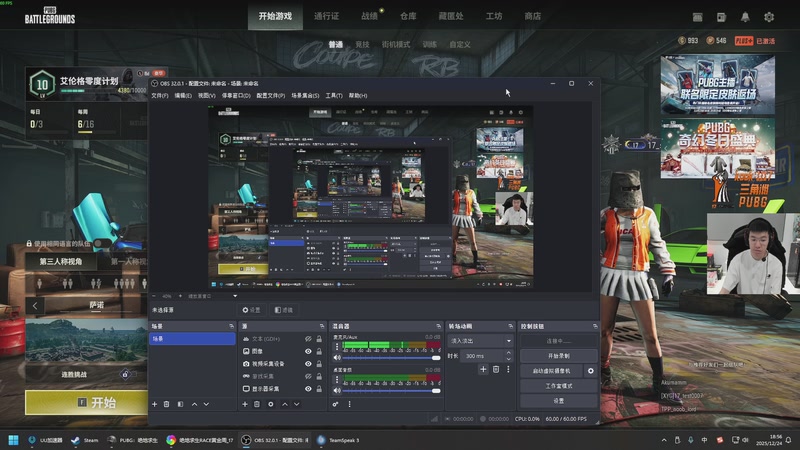The height and width of the screenshot is (450, 800).
Task: Open the PUBG settings gear icon in the top right
Action: (x=769, y=17)
